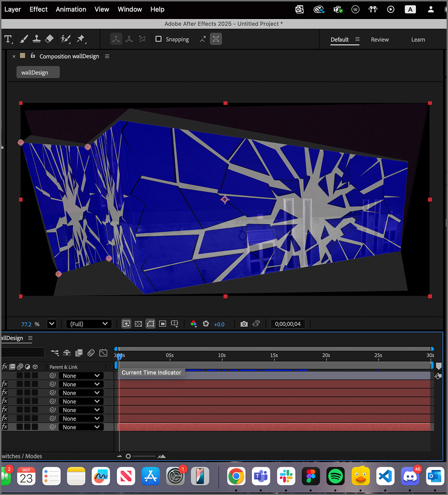This screenshot has width=448, height=495.
Task: Click the Region of Interest icon
Action: pyautogui.click(x=163, y=323)
